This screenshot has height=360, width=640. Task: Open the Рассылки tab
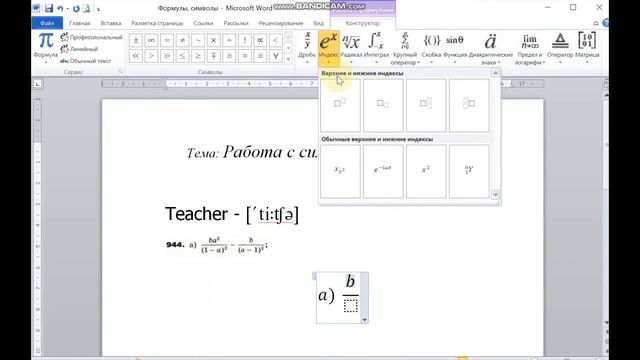236,23
